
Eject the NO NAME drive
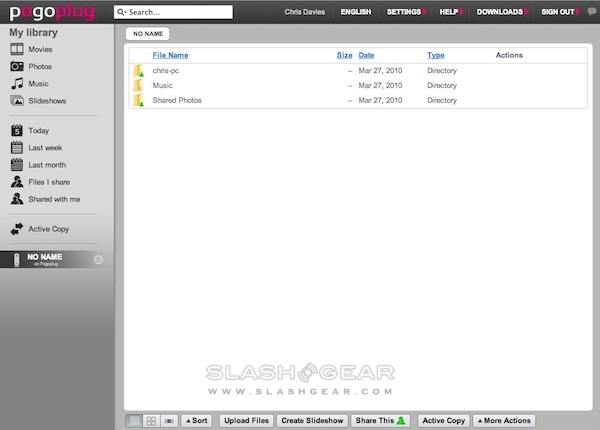(98, 259)
